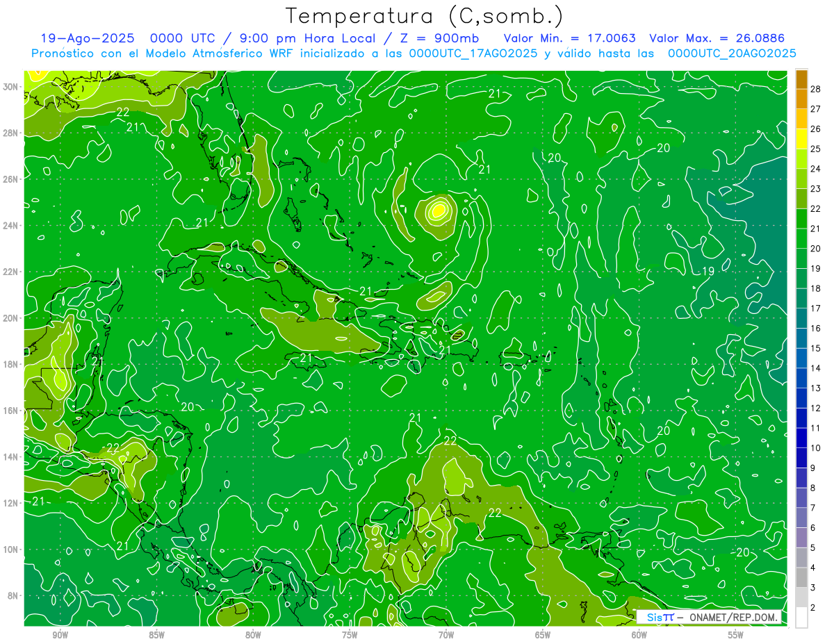Click the color legend value "17"
Image resolution: width=834 pixels, height=644 pixels.
point(816,308)
